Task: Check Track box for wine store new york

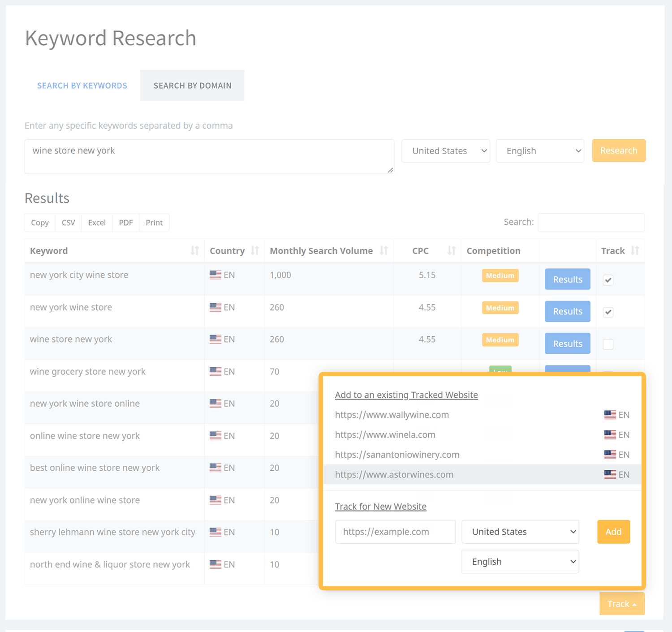Action: [x=608, y=344]
